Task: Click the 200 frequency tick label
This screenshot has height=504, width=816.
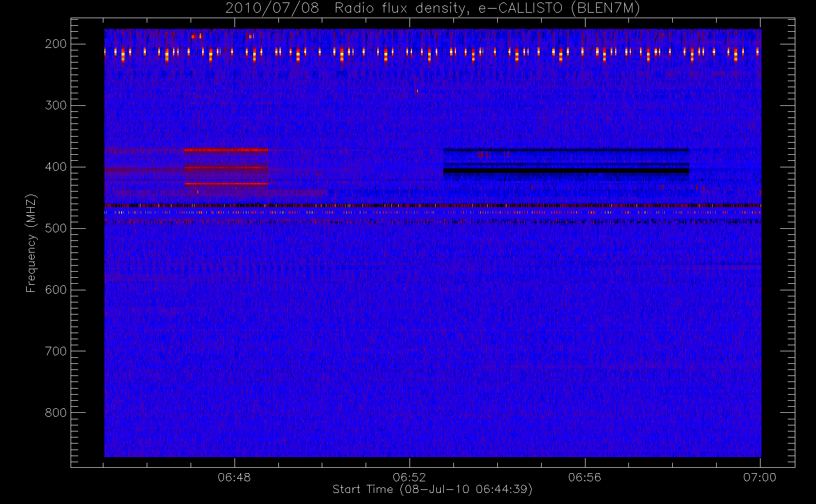Action: [x=55, y=44]
